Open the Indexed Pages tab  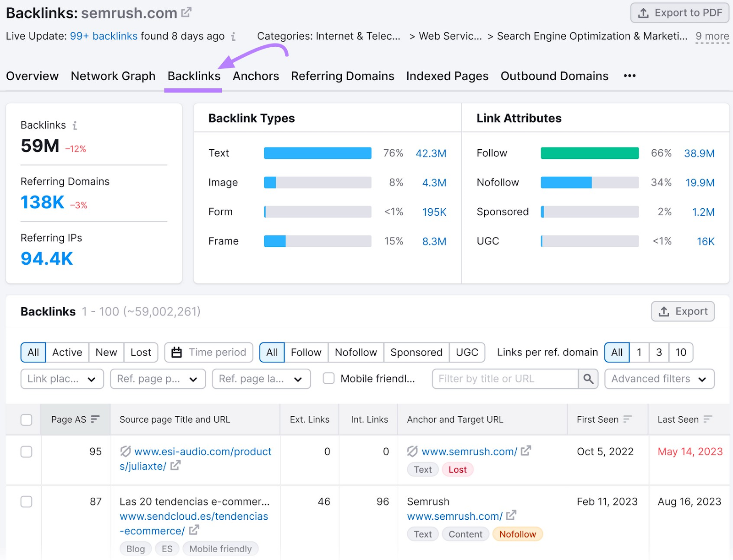click(447, 76)
